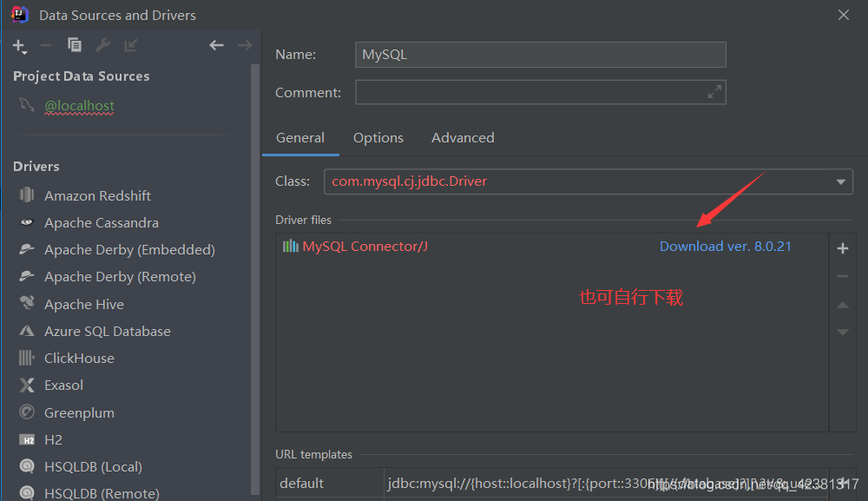Switch to the General tab
Image resolution: width=868 pixels, height=501 pixels.
click(x=300, y=138)
